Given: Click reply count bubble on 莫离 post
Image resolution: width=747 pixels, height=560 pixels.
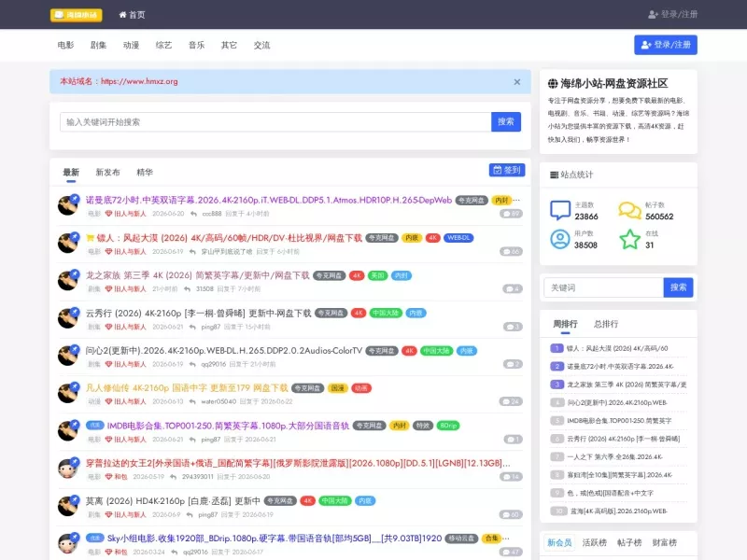Looking at the screenshot, I should [511, 514].
